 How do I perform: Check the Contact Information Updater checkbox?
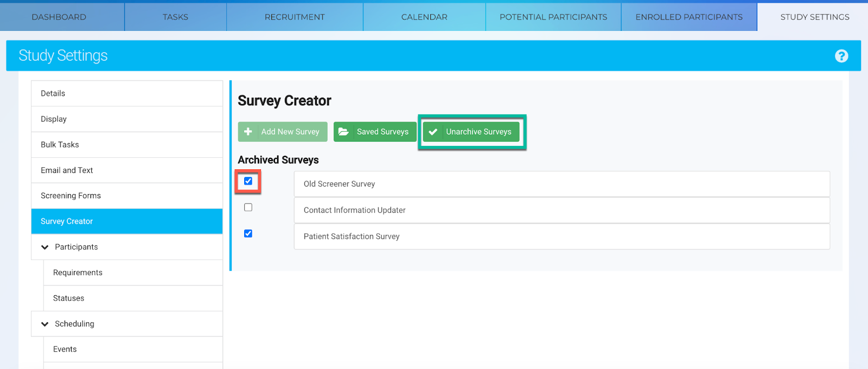coord(248,207)
